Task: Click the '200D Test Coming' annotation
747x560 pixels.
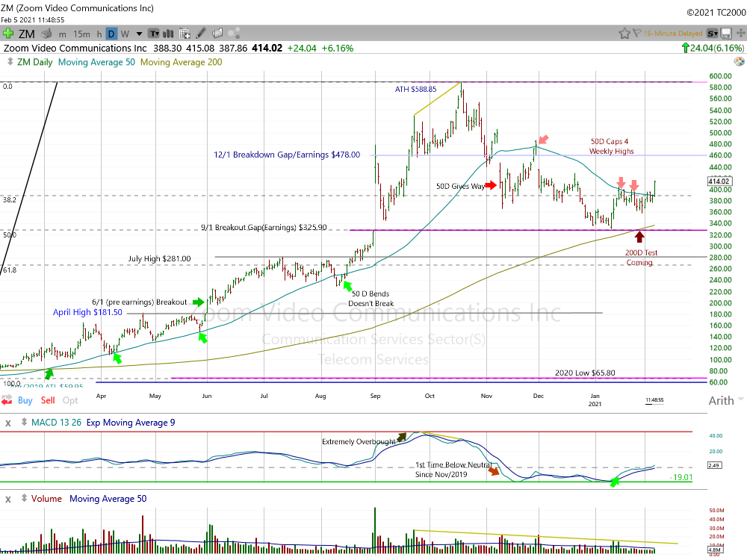Action: (641, 258)
